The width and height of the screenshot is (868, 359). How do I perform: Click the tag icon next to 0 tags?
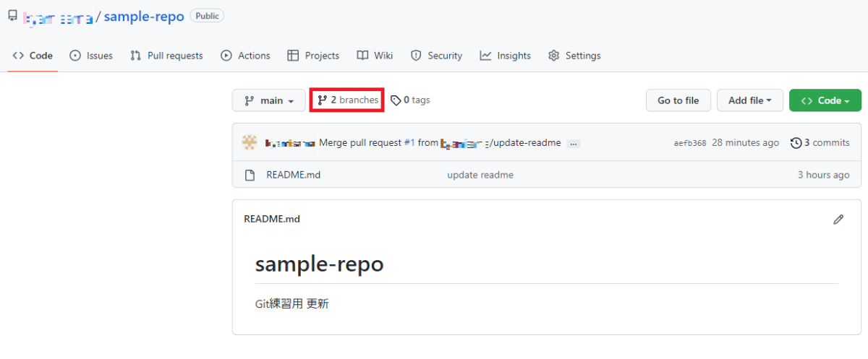point(396,100)
